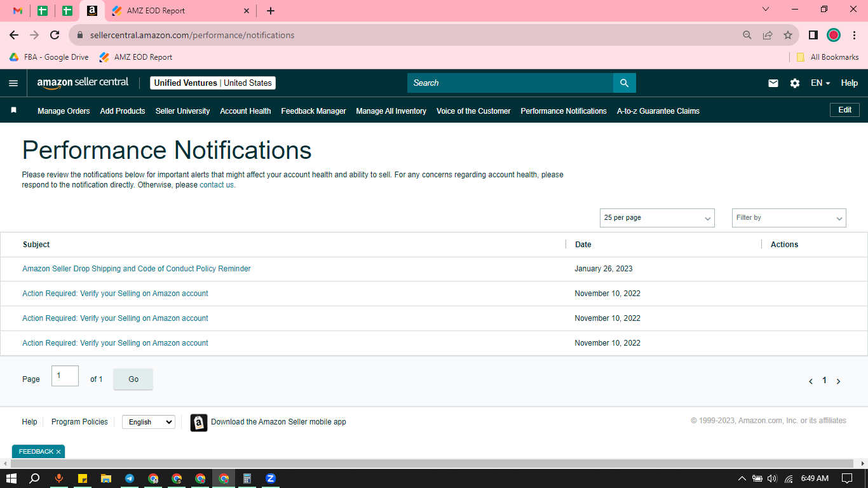
Task: Go to Amazon Seller Central home logo
Action: coord(83,83)
